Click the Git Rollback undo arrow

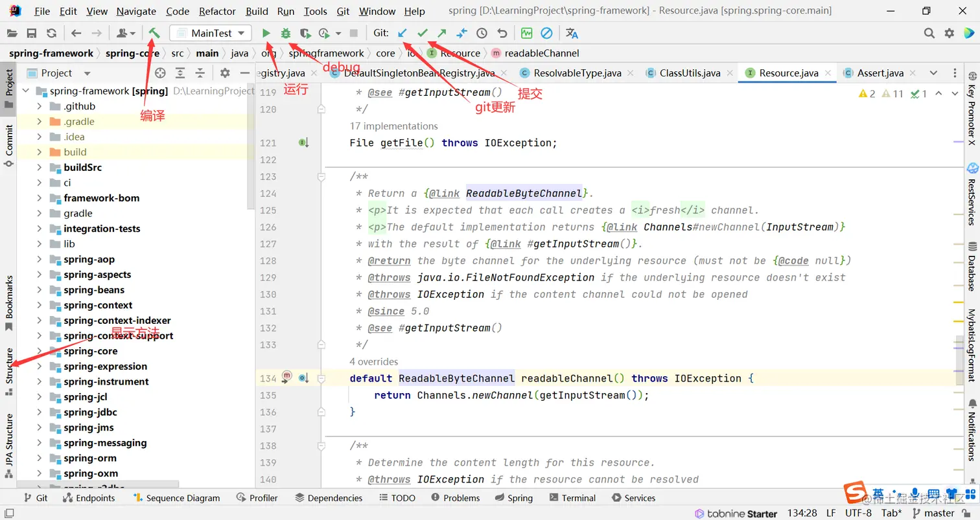(x=502, y=33)
